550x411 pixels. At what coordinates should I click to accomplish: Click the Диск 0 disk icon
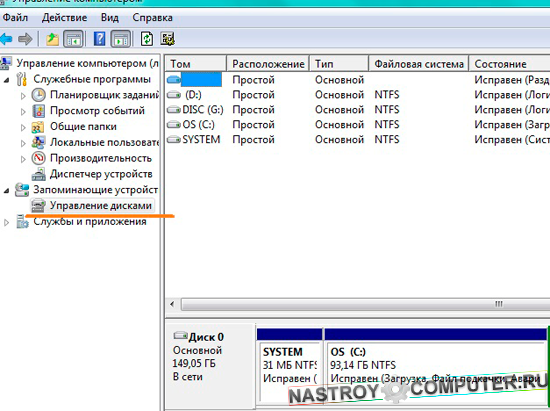pyautogui.click(x=181, y=336)
